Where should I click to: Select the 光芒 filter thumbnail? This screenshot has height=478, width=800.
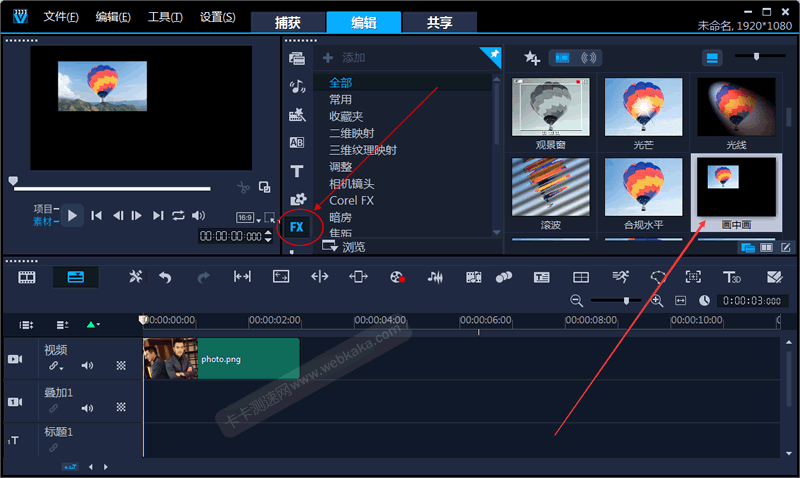643,107
